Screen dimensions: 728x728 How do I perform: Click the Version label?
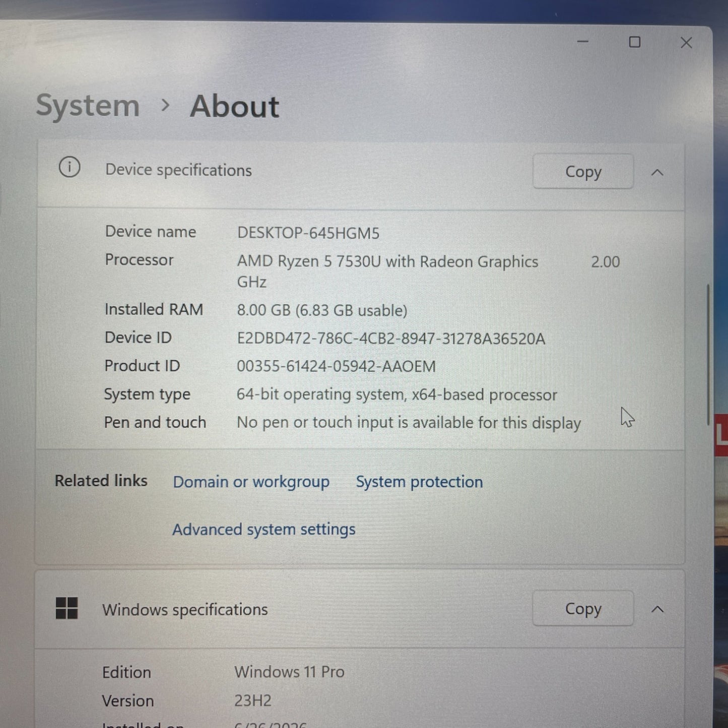click(128, 701)
